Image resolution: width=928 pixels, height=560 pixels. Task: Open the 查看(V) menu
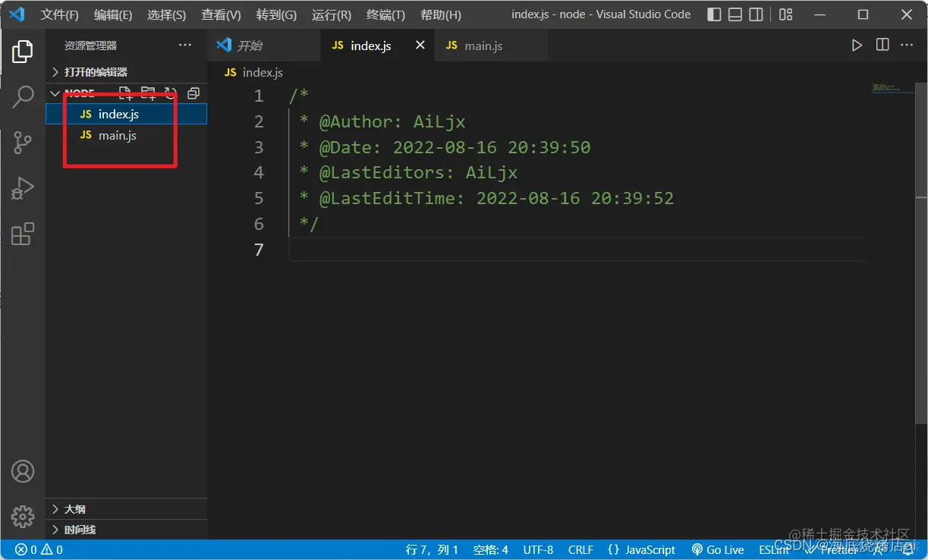point(221,14)
